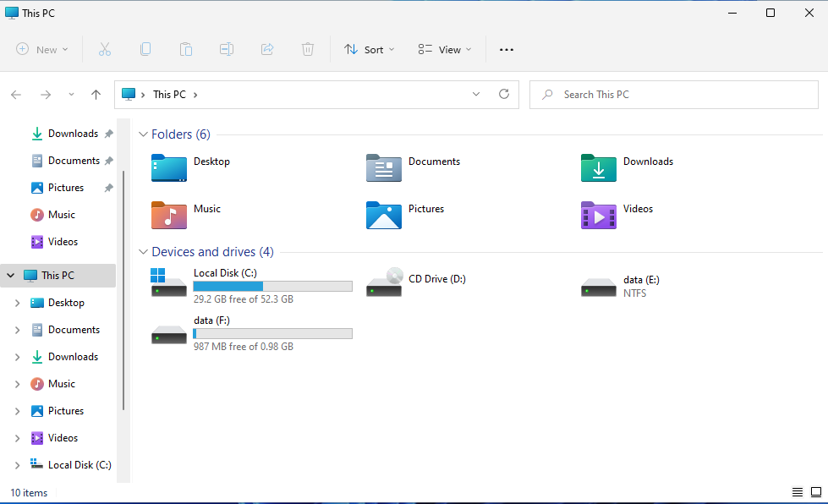Collapse the Devices and drives section

(143, 251)
